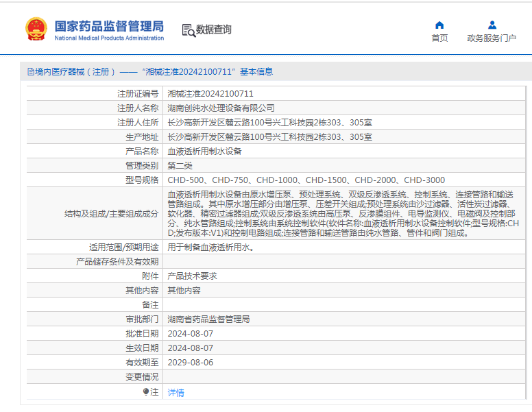This screenshot has height=412, width=532.
Task: Click 用于制备血液透析用水 intended use text
Action: click(x=210, y=247)
